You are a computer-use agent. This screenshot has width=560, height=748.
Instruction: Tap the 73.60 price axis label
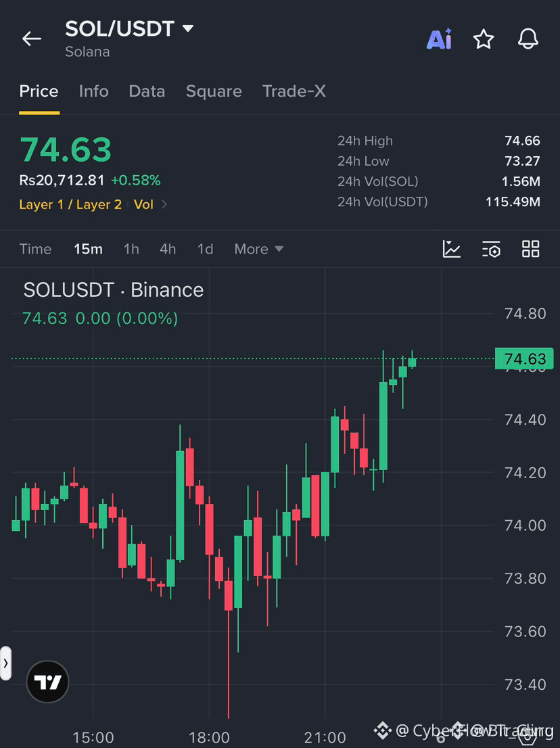tap(526, 632)
